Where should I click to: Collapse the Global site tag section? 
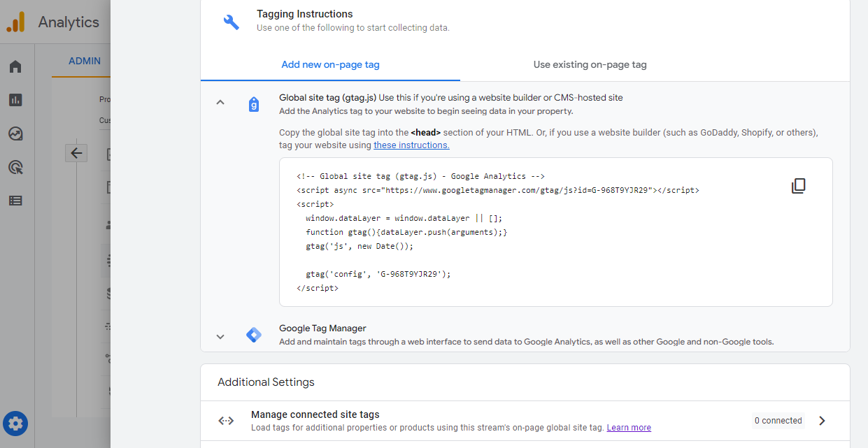(x=220, y=101)
